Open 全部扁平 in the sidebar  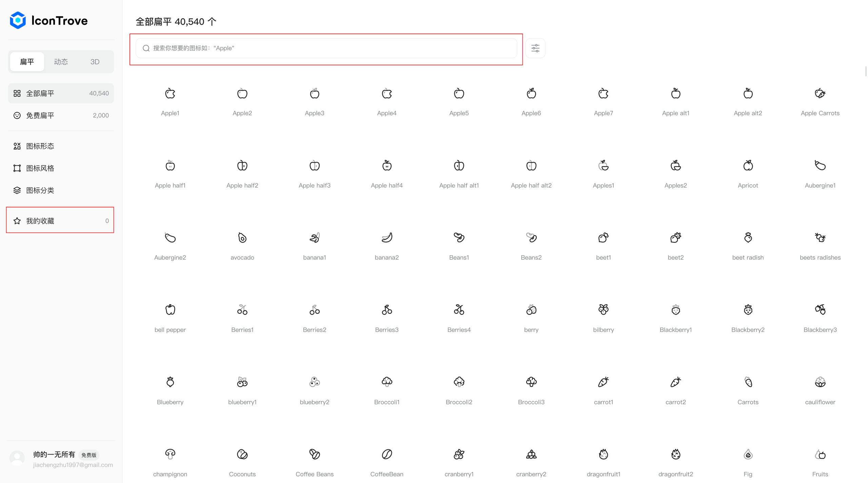pyautogui.click(x=61, y=93)
